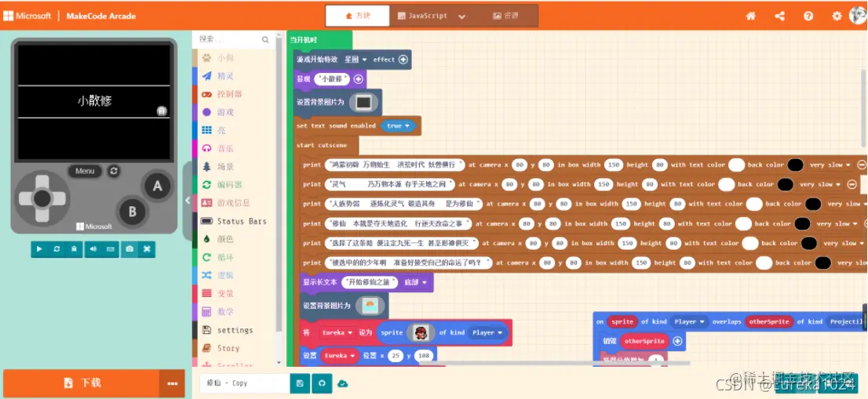868x399 pixels.
Task: Switch to the 方块 blocks tab
Action: point(358,16)
